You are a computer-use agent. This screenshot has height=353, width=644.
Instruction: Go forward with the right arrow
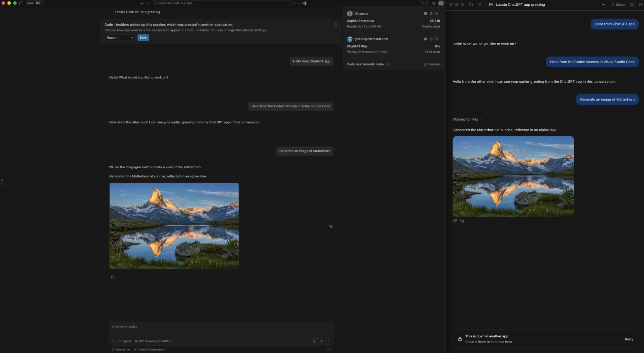click(x=148, y=3)
